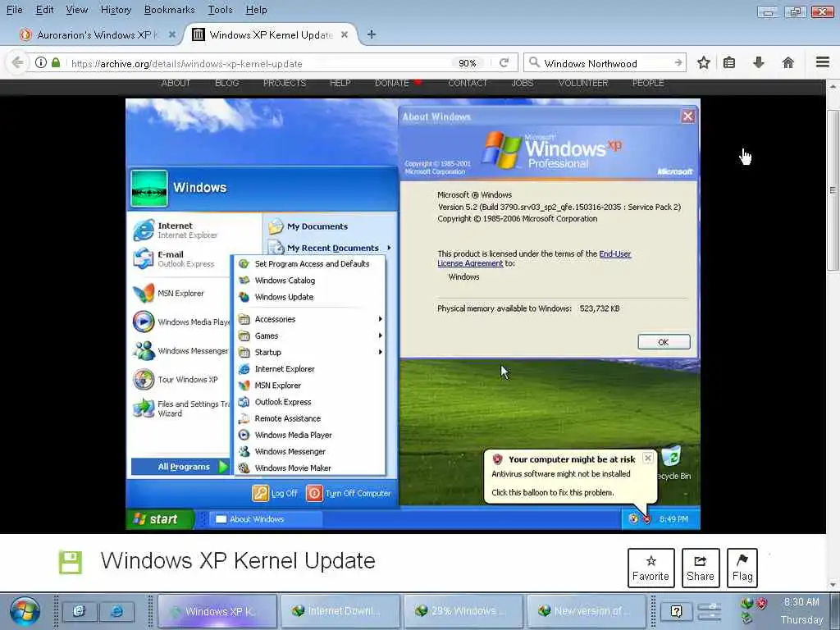840x630 pixels.
Task: Open the Tools menu
Action: pos(220,10)
